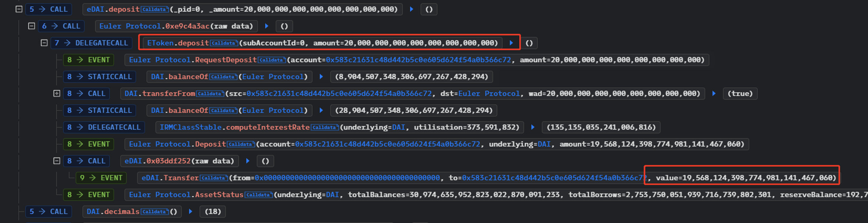Open Calldata badge on DAI.transferFrom call
Image resolution: width=868 pixels, height=223 pixels.
pos(210,94)
